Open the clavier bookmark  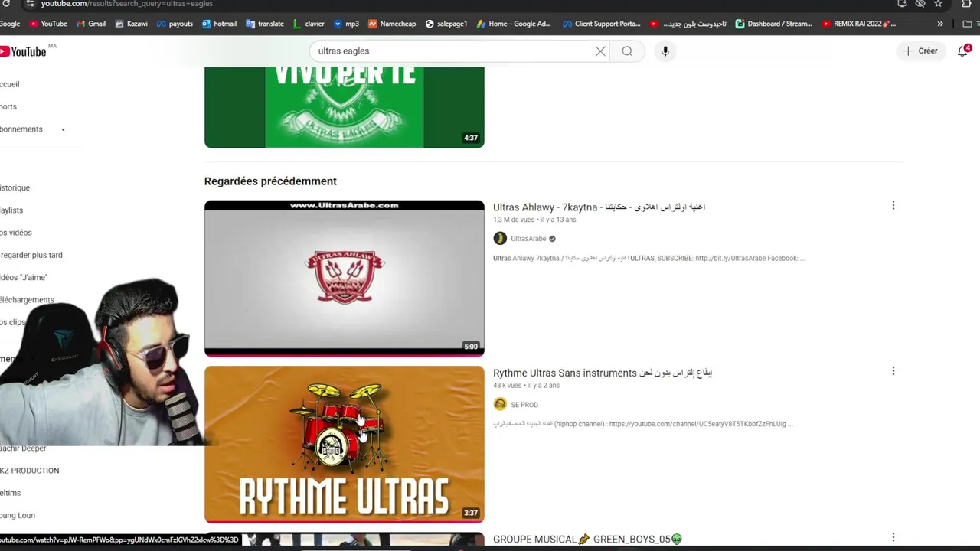point(309,24)
